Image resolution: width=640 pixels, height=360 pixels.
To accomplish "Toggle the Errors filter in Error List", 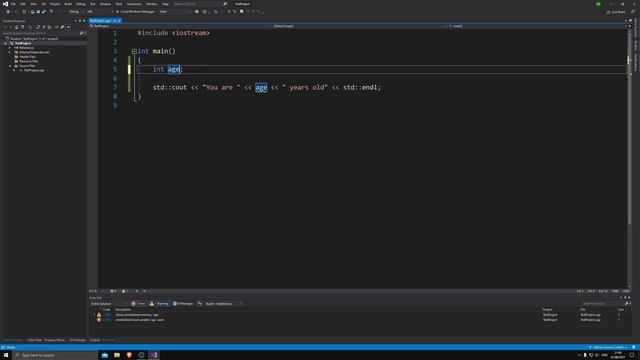I will click(138, 304).
